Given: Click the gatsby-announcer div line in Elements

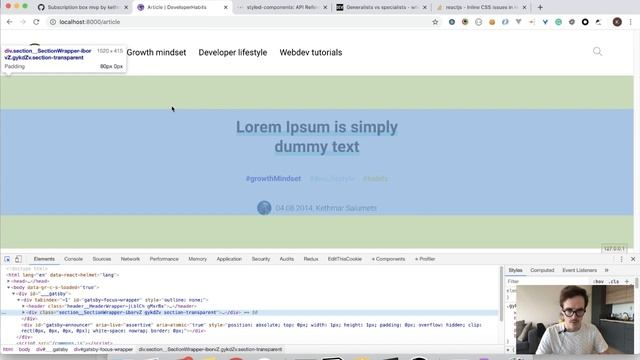Looking at the screenshot, I should [251, 328].
